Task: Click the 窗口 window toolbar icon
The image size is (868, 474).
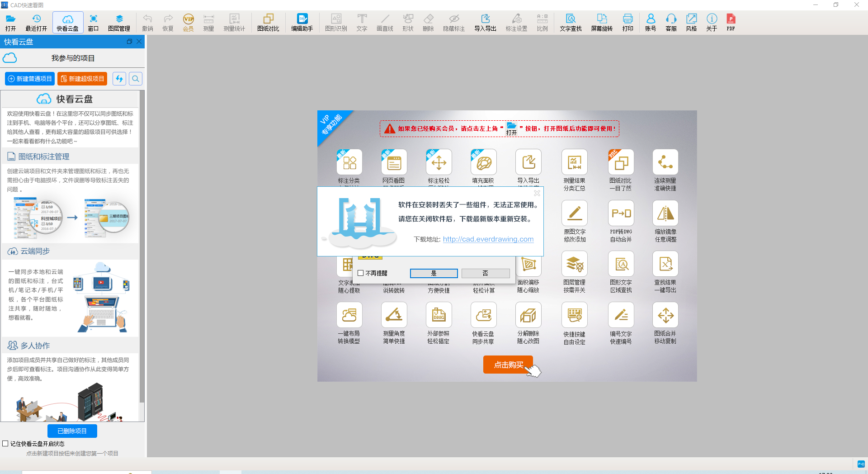Action: 93,23
